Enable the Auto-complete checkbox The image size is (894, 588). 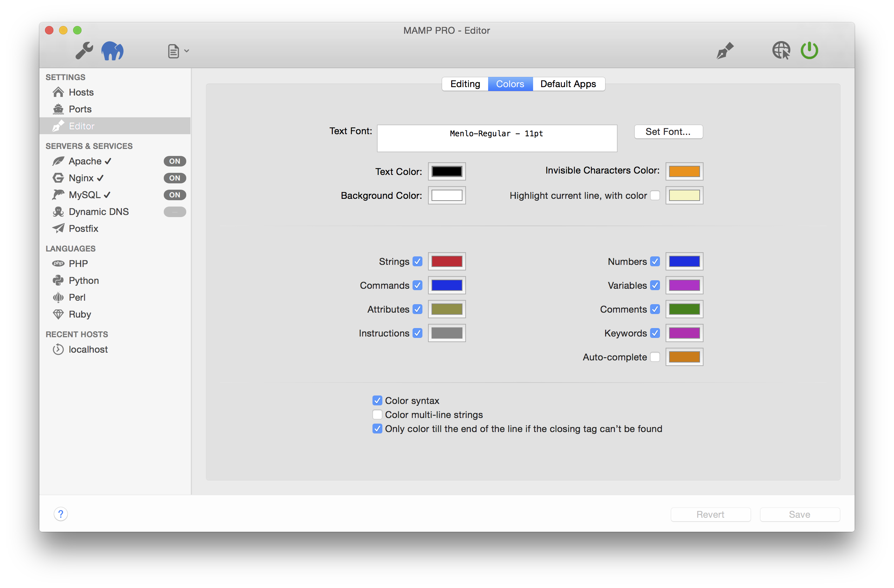[x=655, y=357]
